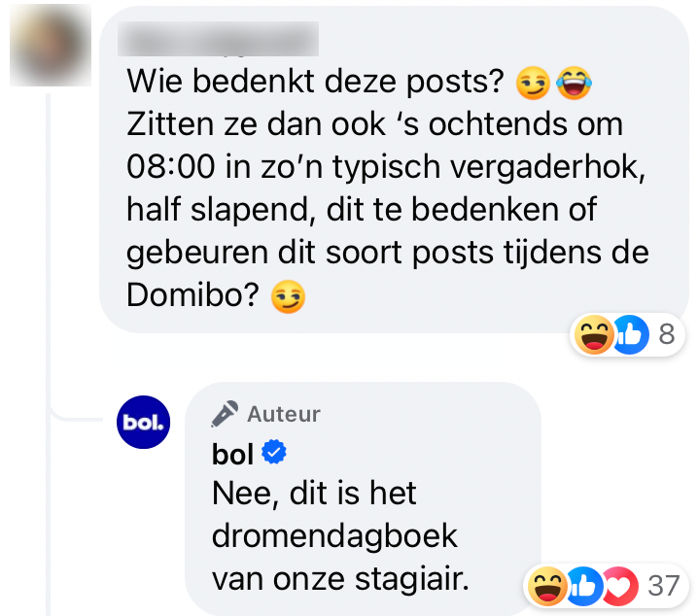
Task: Open the 37 reactions count
Action: click(663, 585)
